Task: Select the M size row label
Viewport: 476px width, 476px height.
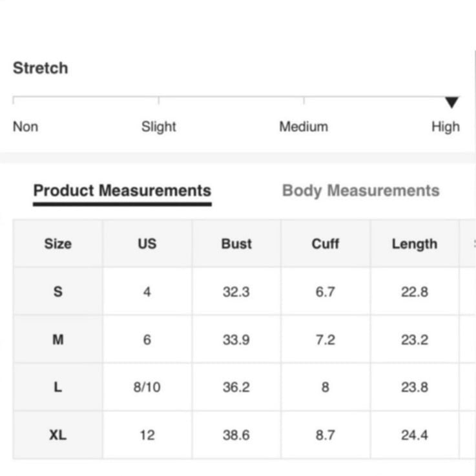Action: [58, 339]
